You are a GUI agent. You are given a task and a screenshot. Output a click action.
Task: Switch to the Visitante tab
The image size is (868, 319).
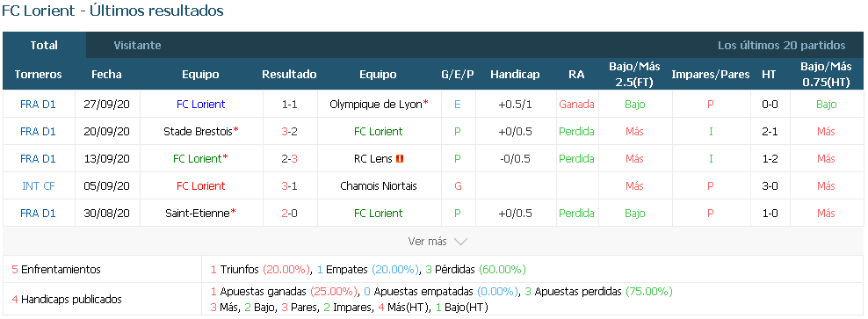[137, 46]
